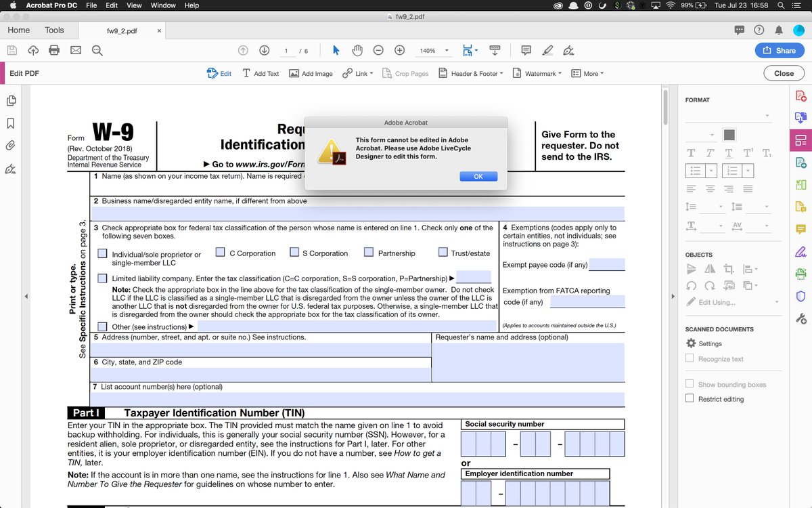812x508 pixels.
Task: Open the Edit Using dropdown
Action: [x=733, y=302]
